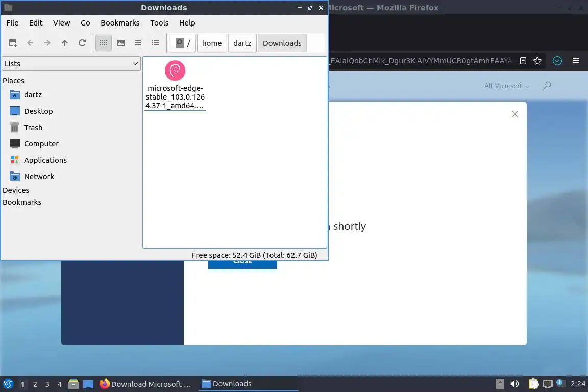
Task: Close the download dialog with X
Action: click(x=515, y=114)
